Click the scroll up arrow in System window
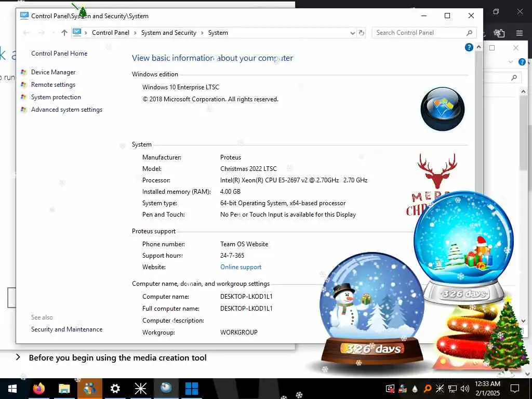This screenshot has width=532, height=399. click(x=478, y=47)
